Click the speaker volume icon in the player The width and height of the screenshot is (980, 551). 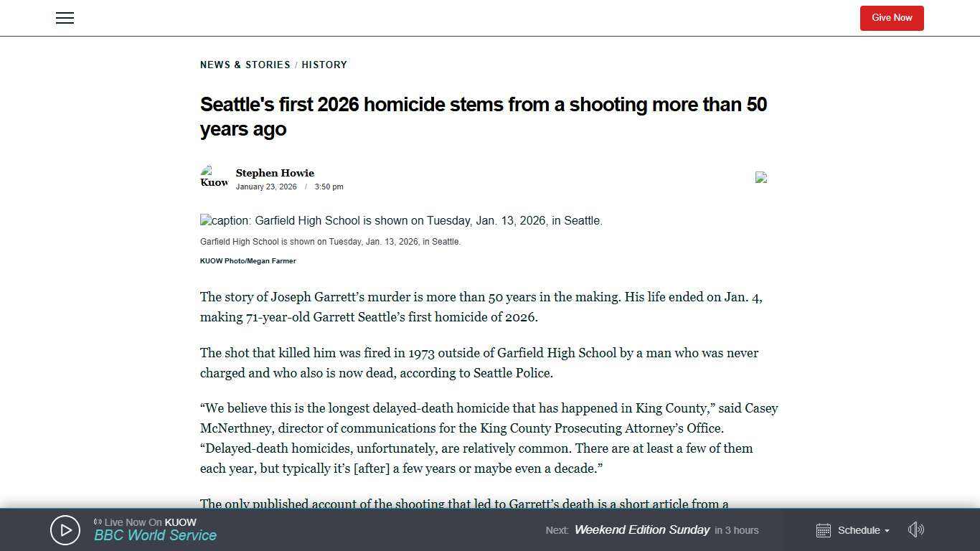coord(915,529)
